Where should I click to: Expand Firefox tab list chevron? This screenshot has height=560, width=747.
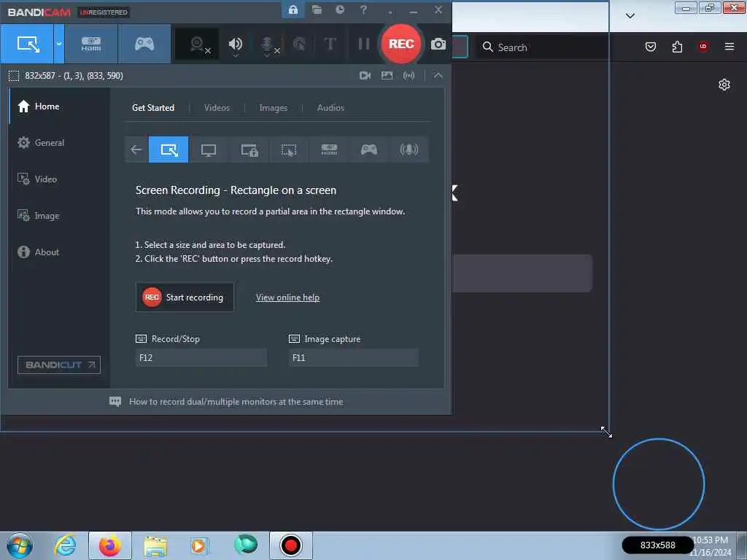[630, 16]
